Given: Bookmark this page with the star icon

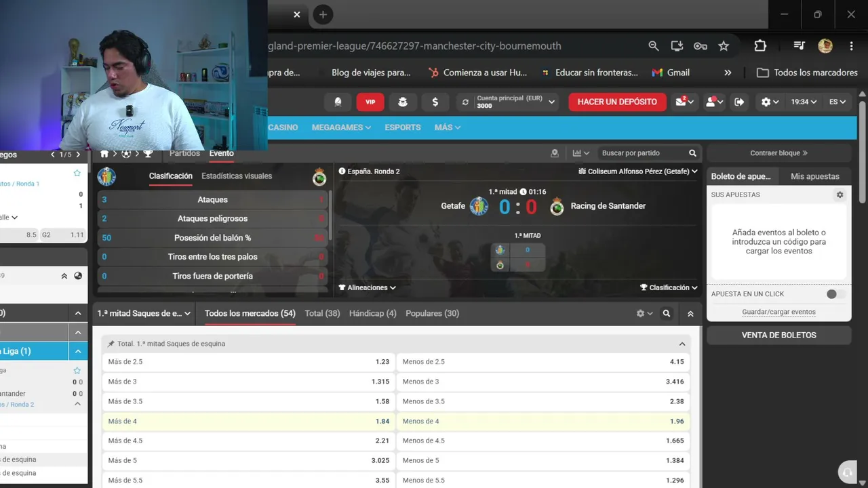Looking at the screenshot, I should (724, 46).
